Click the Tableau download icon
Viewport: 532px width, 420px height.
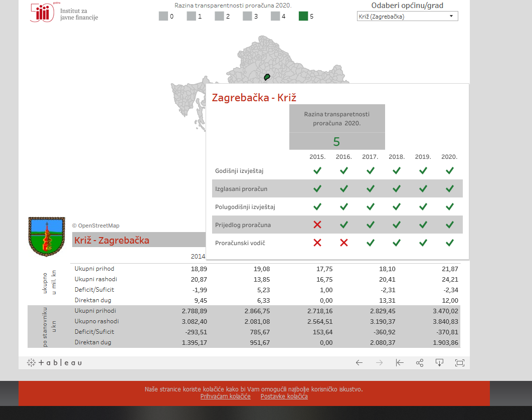[439, 363]
